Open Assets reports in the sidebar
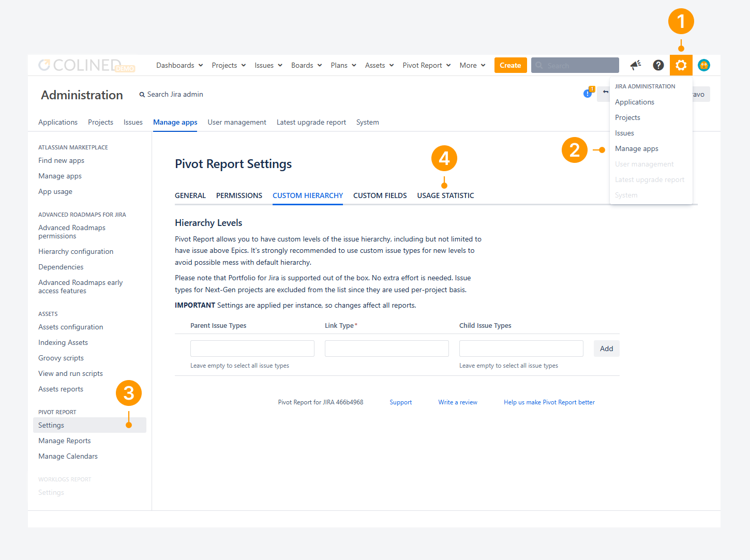This screenshot has height=560, width=750. tap(61, 389)
